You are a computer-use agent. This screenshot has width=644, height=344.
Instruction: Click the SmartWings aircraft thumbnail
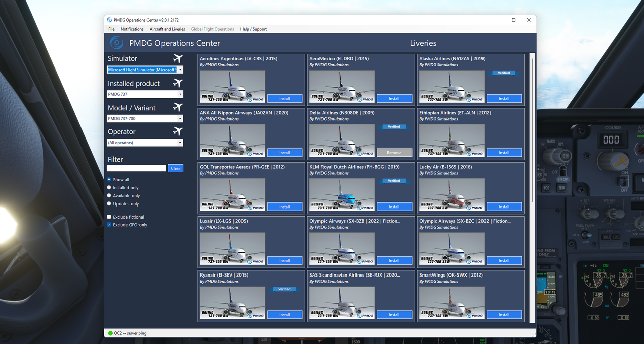(452, 303)
